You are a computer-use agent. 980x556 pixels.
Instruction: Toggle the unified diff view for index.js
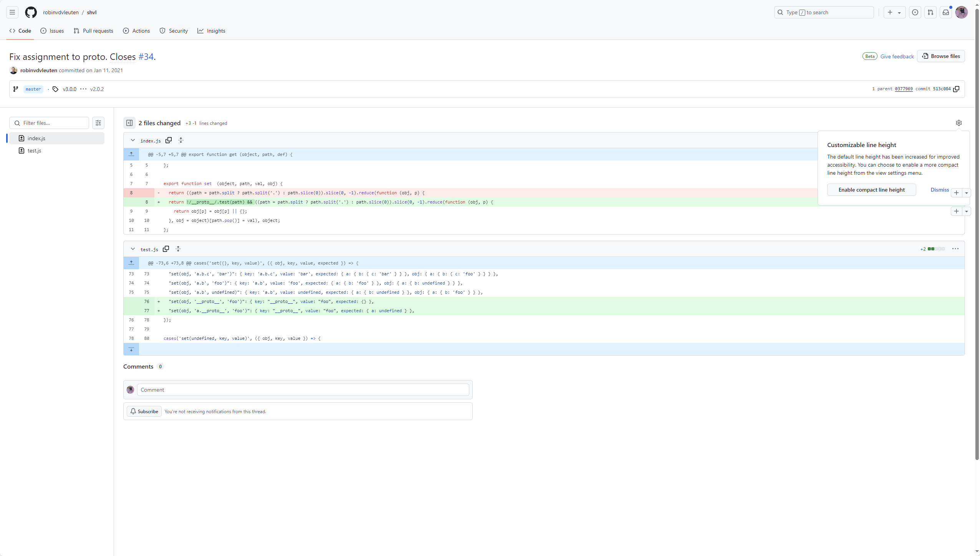181,140
